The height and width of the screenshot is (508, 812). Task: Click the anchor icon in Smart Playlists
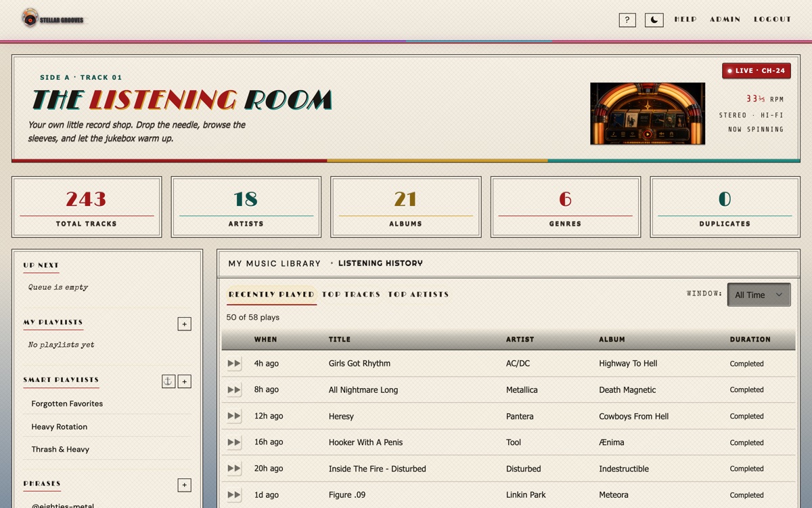[x=168, y=381]
